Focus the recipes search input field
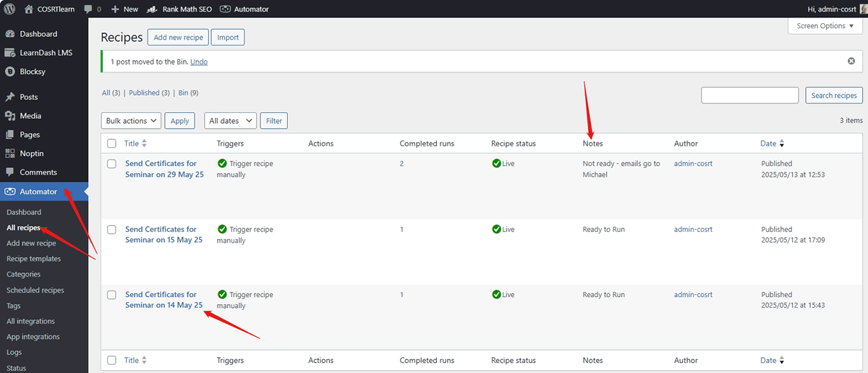This screenshot has height=373, width=868. pos(752,96)
